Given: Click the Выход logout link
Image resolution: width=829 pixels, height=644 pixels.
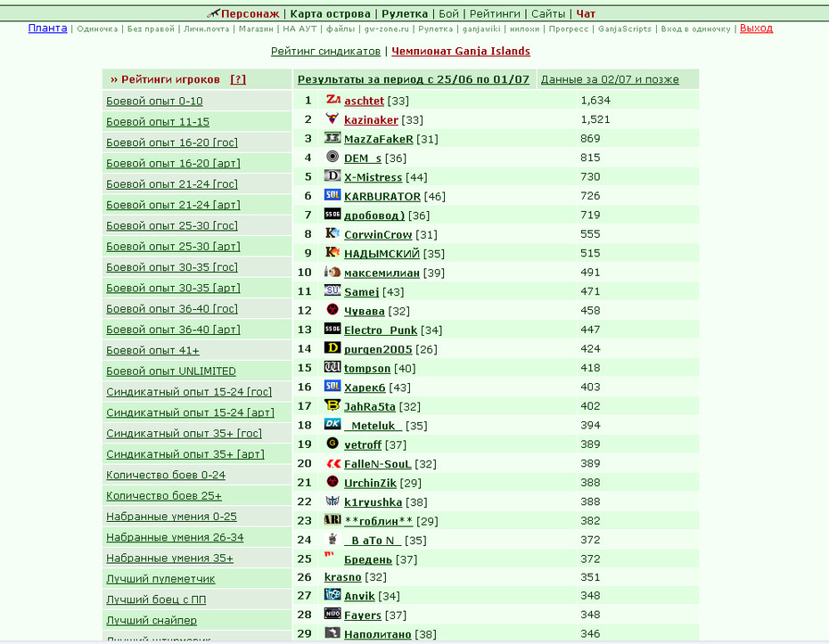Looking at the screenshot, I should (756, 28).
